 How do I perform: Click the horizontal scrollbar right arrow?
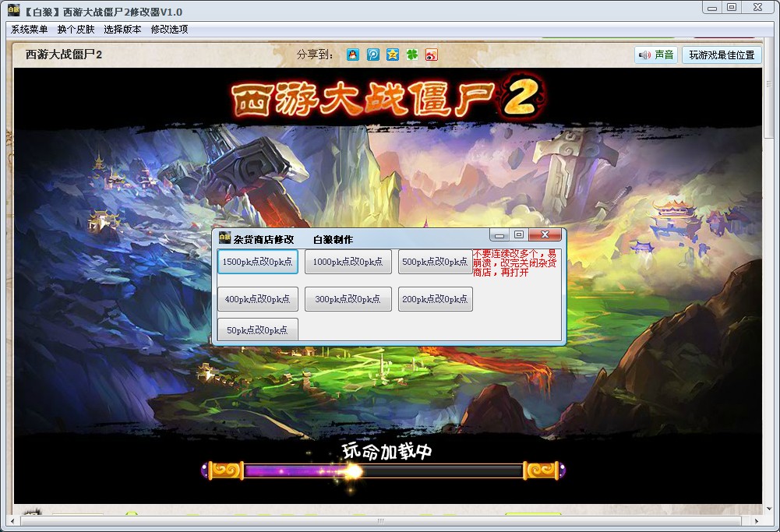pyautogui.click(x=756, y=520)
